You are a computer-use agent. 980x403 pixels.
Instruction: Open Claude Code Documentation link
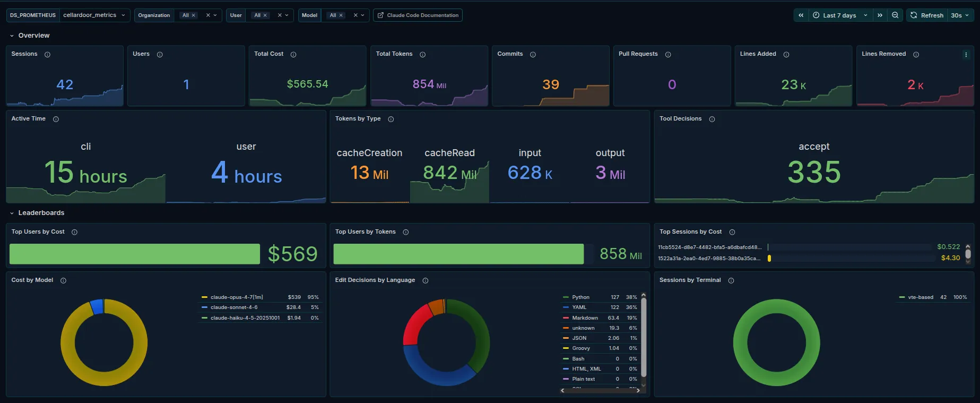pos(418,15)
